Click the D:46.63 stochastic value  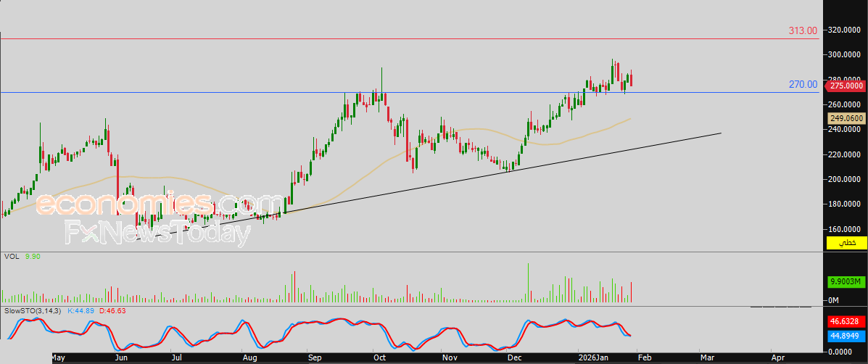pos(113,310)
